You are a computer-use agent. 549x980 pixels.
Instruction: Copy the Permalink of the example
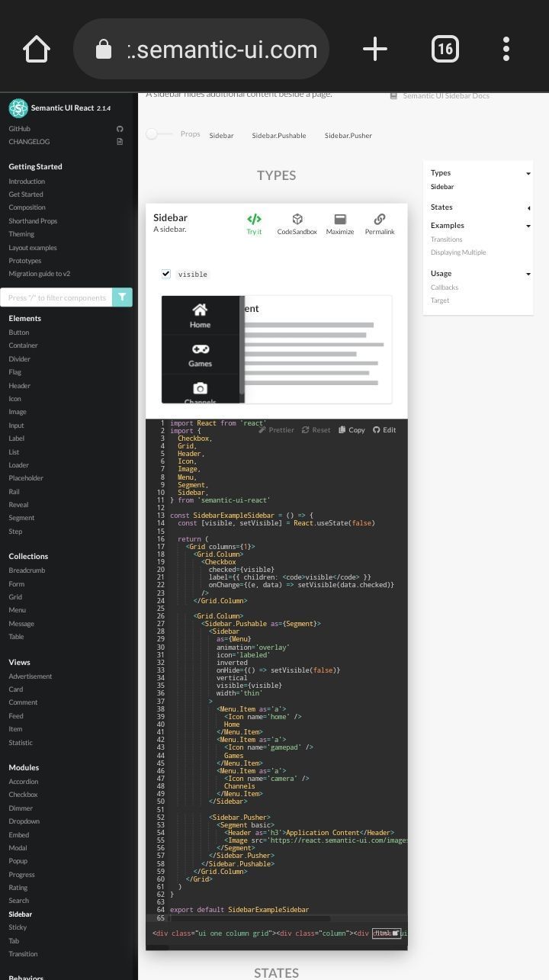click(380, 224)
